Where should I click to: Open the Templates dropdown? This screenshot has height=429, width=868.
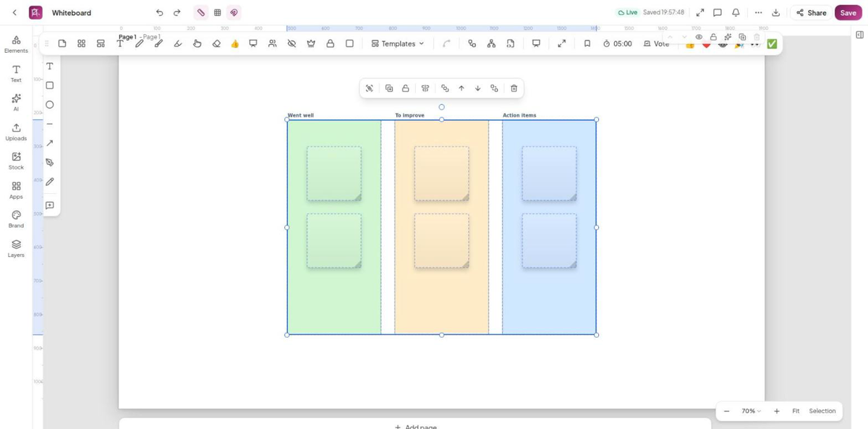click(398, 43)
